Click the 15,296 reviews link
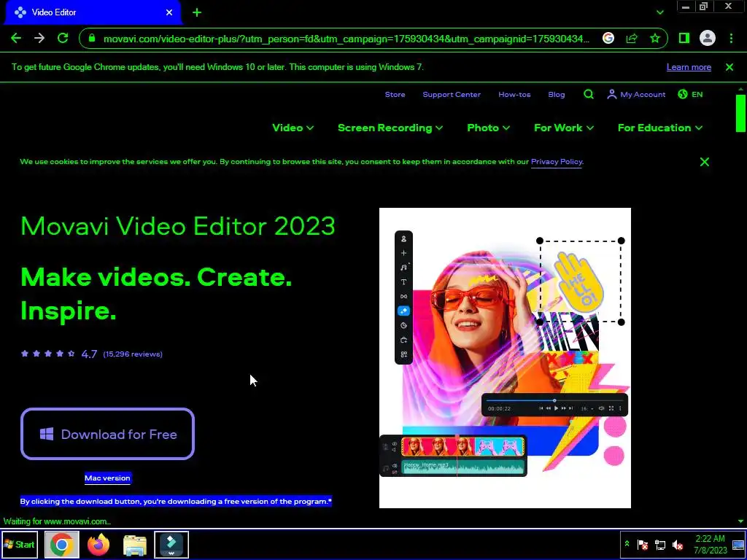This screenshot has height=560, width=747. point(133,354)
